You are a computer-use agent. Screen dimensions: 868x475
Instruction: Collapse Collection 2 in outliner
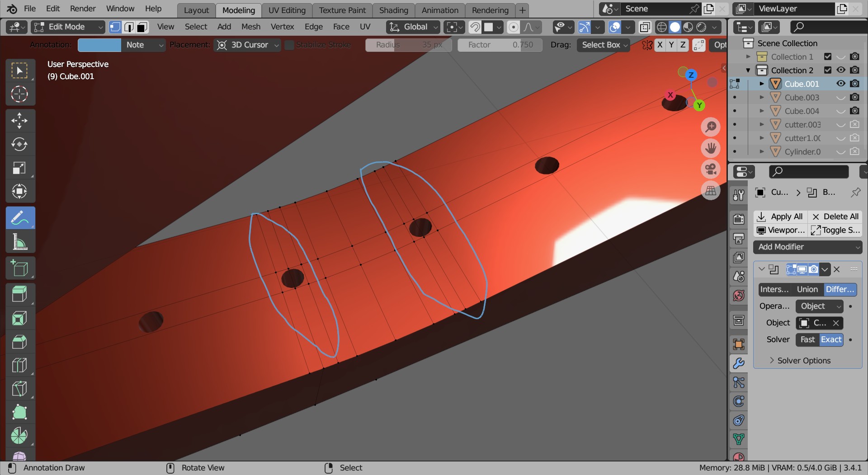[x=748, y=70]
